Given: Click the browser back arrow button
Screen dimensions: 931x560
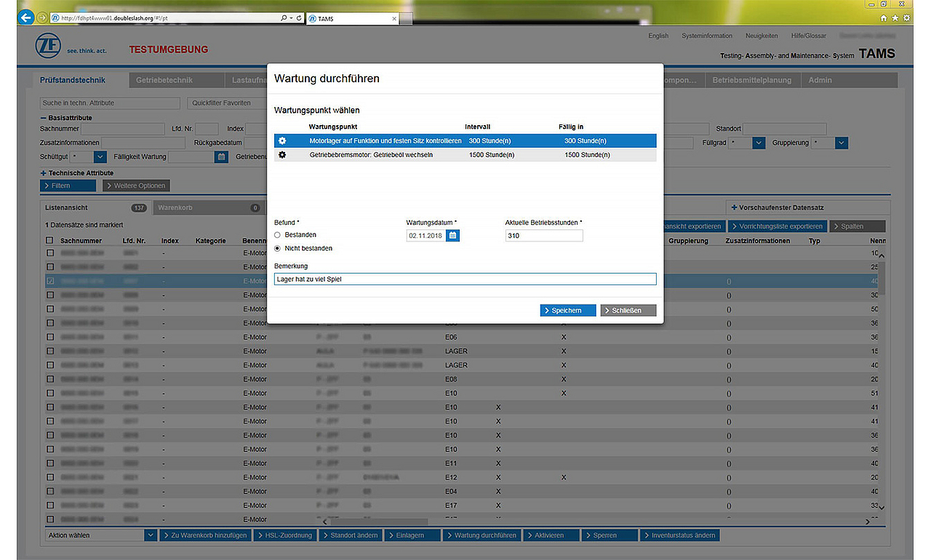Looking at the screenshot, I should tap(26, 17).
